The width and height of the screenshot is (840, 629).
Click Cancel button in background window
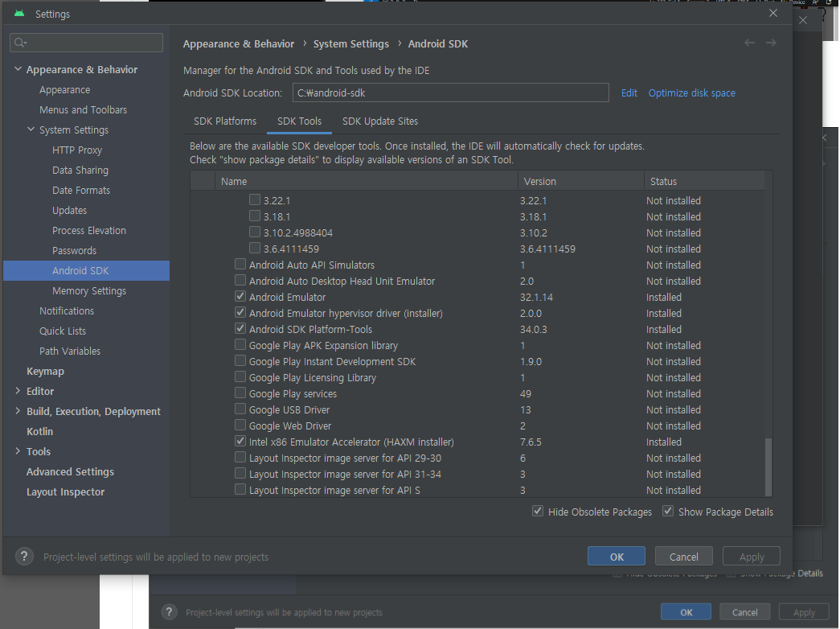point(744,612)
